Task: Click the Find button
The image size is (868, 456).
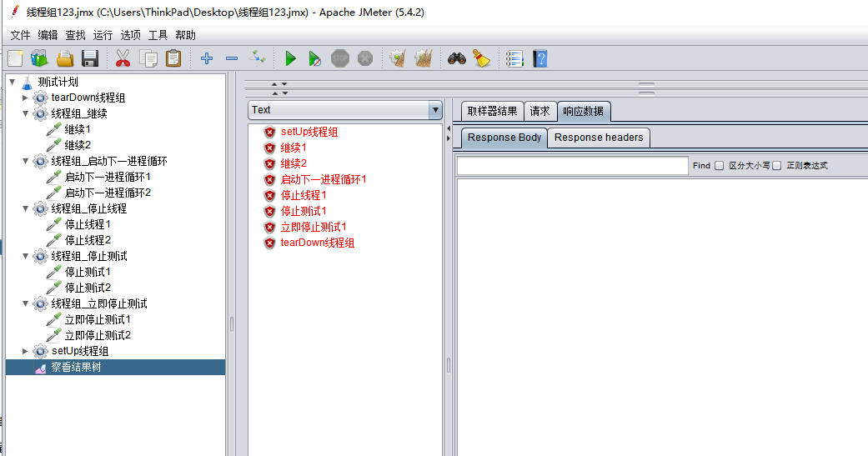Action: tap(701, 165)
